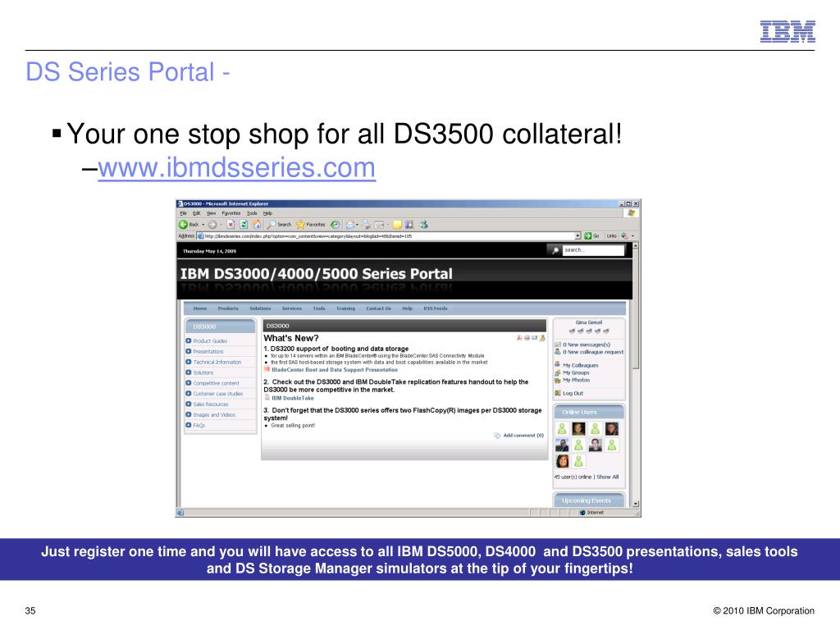The image size is (840, 630).
Task: Open 0 New messages(s)
Action: [x=586, y=345]
